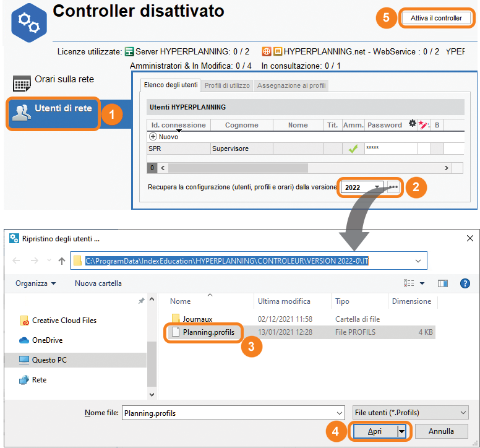Click the users table horizontal scrollbar thumb

pyautogui.click(x=238, y=168)
